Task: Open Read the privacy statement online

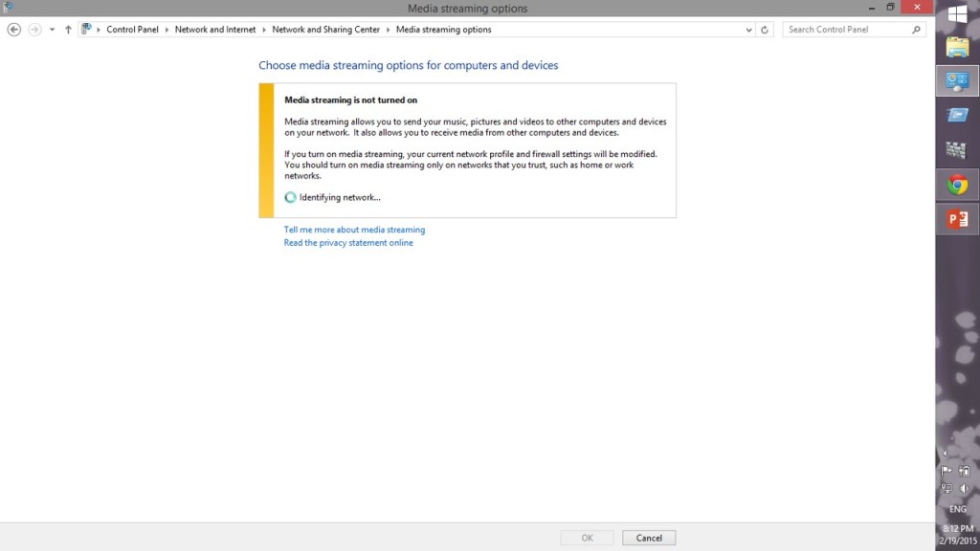Action: (348, 243)
